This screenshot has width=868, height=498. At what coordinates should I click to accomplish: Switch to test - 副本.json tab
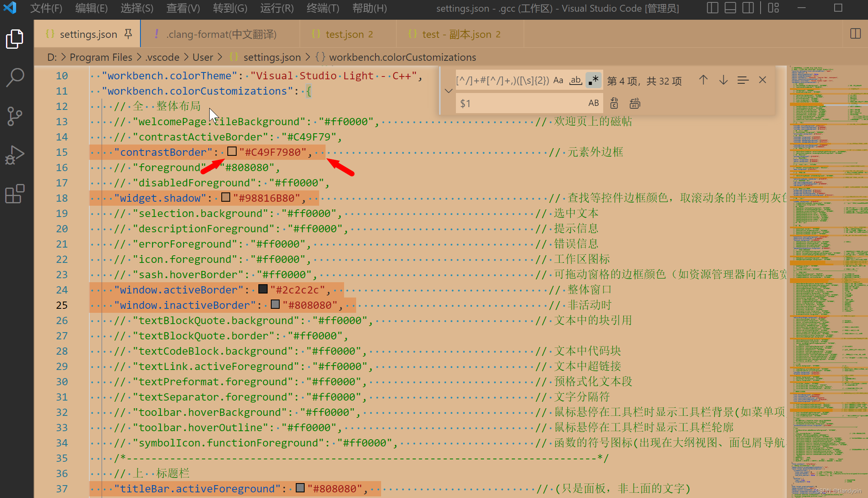coord(460,34)
